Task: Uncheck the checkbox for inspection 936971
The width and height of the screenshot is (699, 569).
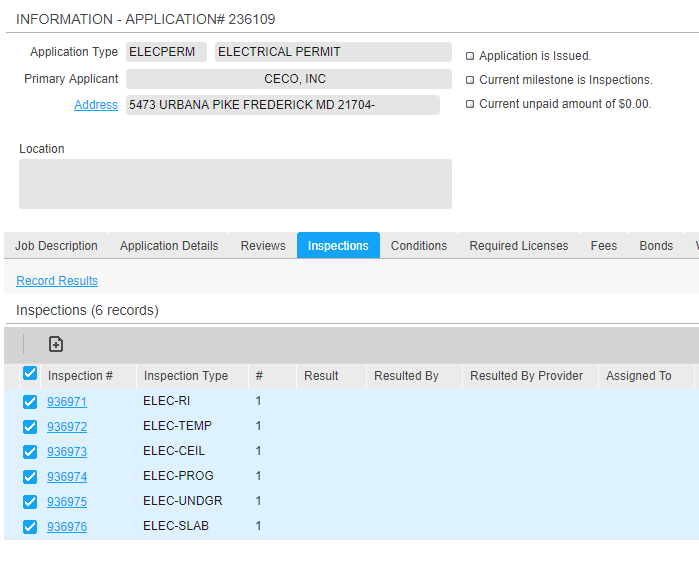Action: point(30,402)
